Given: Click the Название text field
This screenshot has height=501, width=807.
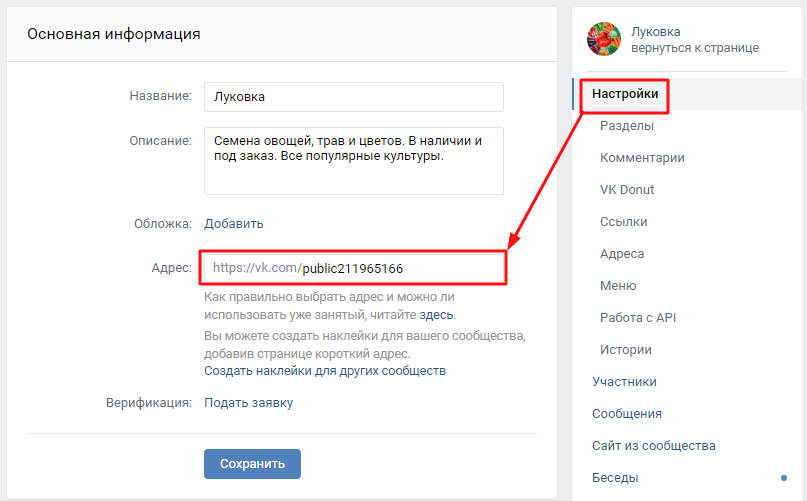Looking at the screenshot, I should (353, 97).
